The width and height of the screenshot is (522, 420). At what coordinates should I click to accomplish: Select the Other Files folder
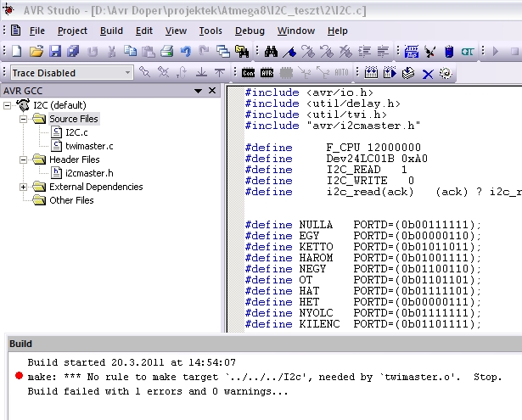[x=71, y=200]
